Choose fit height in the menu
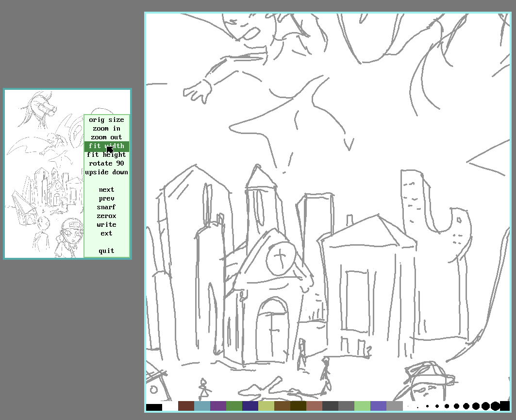Viewport: 516px width, 420px height. tap(106, 155)
